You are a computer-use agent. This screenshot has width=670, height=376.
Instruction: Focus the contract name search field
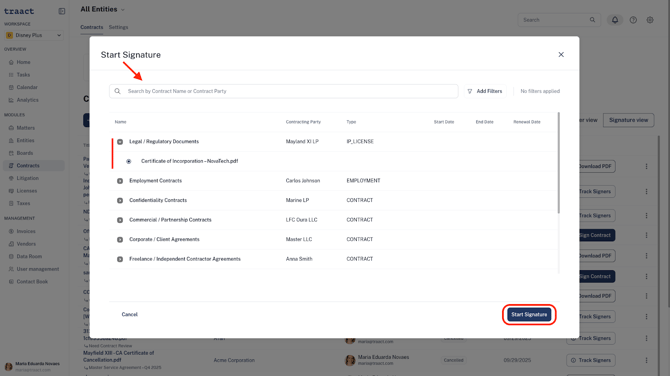click(x=284, y=91)
